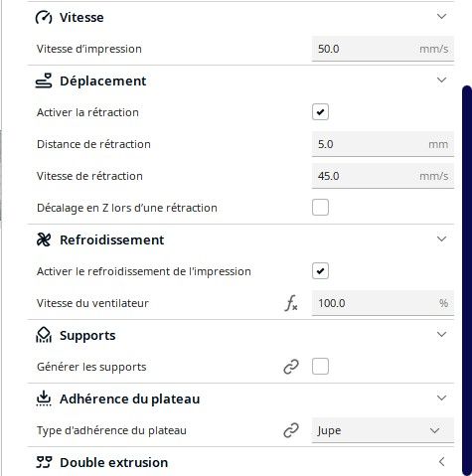The width and height of the screenshot is (472, 476).
Task: Collapse the Vitesse section chevron
Action: (442, 17)
